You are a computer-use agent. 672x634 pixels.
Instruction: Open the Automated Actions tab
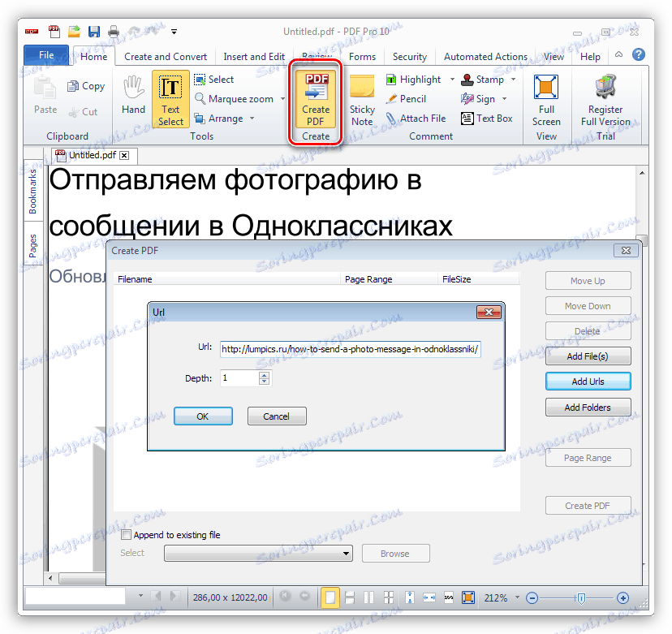tap(485, 57)
